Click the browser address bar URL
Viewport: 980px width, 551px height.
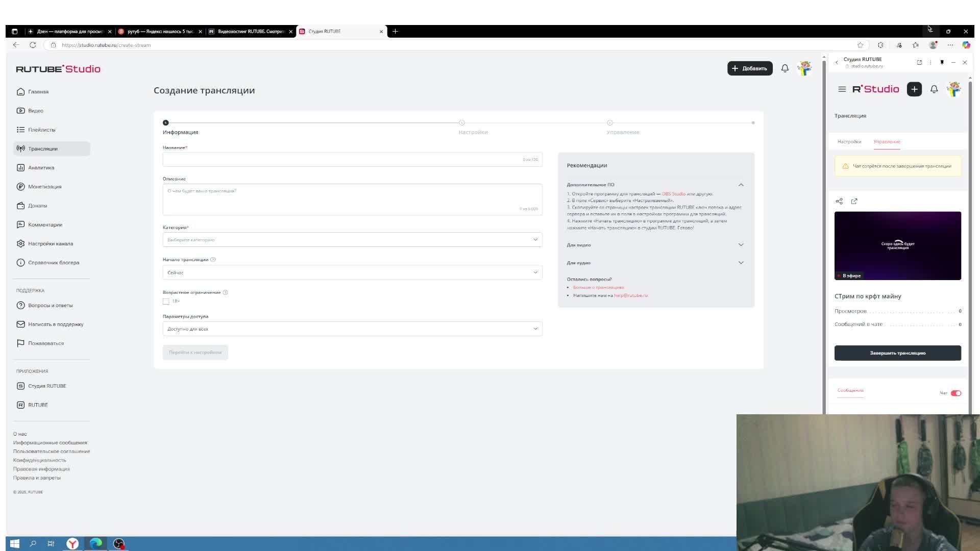(x=106, y=45)
